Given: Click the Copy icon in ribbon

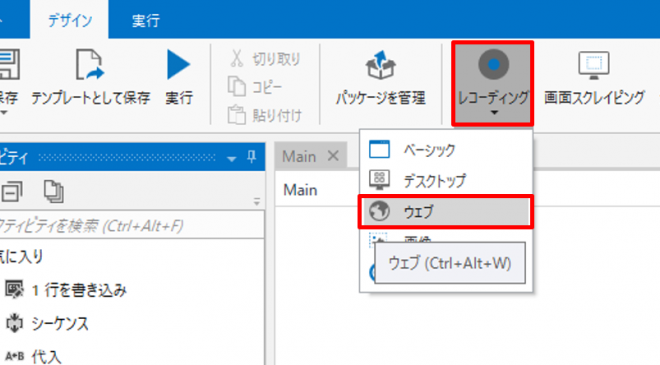Looking at the screenshot, I should [x=237, y=86].
